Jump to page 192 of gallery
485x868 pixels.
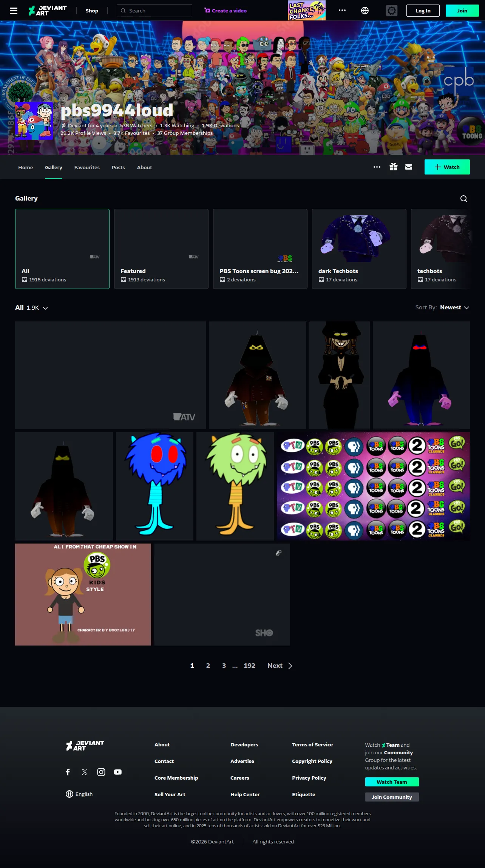(250, 666)
